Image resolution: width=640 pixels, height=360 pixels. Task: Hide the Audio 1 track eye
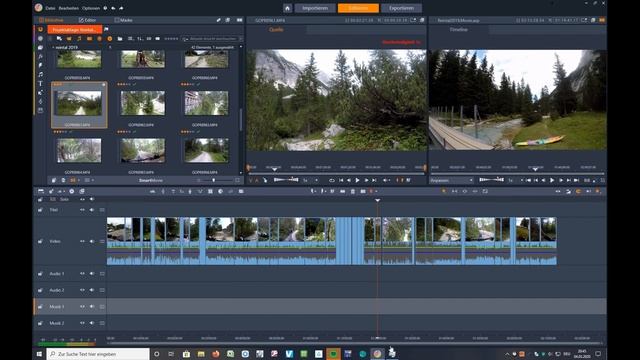tap(82, 273)
